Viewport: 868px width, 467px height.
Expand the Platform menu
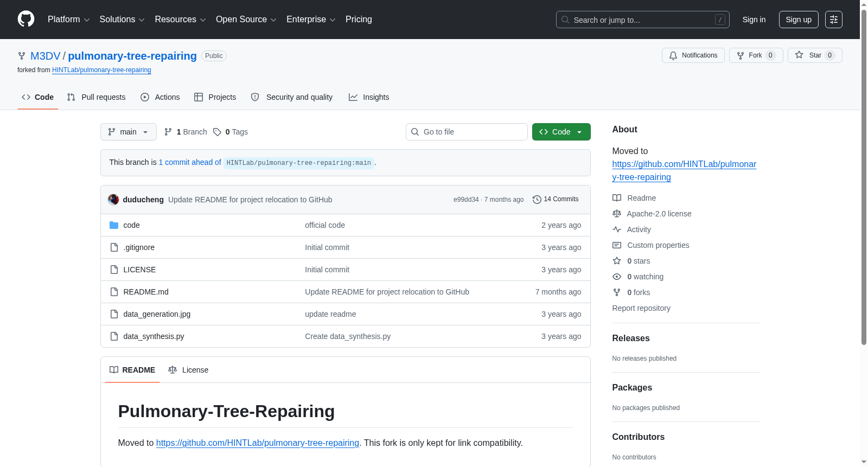[x=68, y=20]
